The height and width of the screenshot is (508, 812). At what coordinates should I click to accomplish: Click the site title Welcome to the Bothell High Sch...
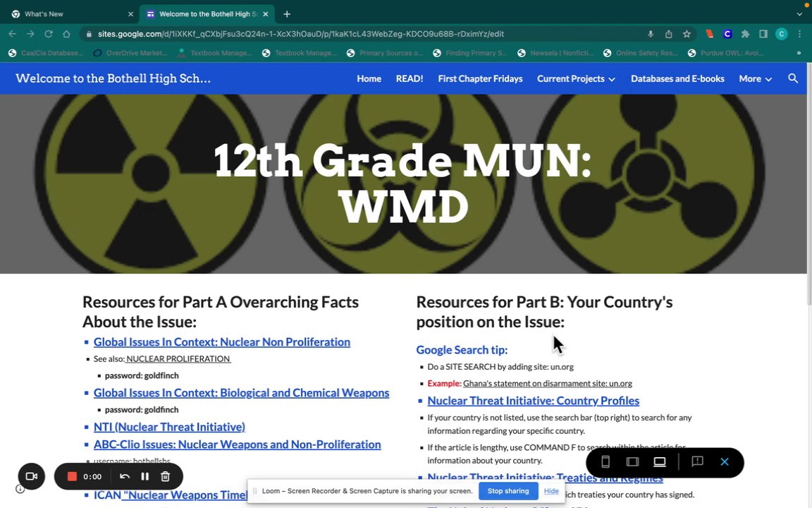click(113, 78)
